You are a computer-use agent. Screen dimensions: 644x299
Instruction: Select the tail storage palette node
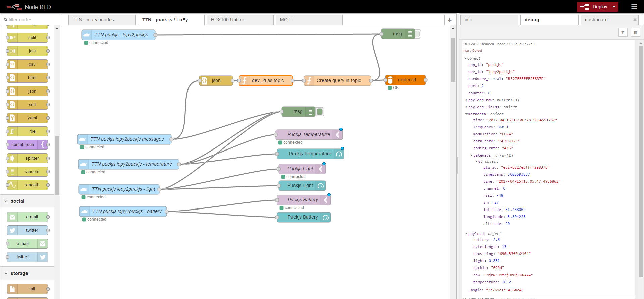[28, 289]
